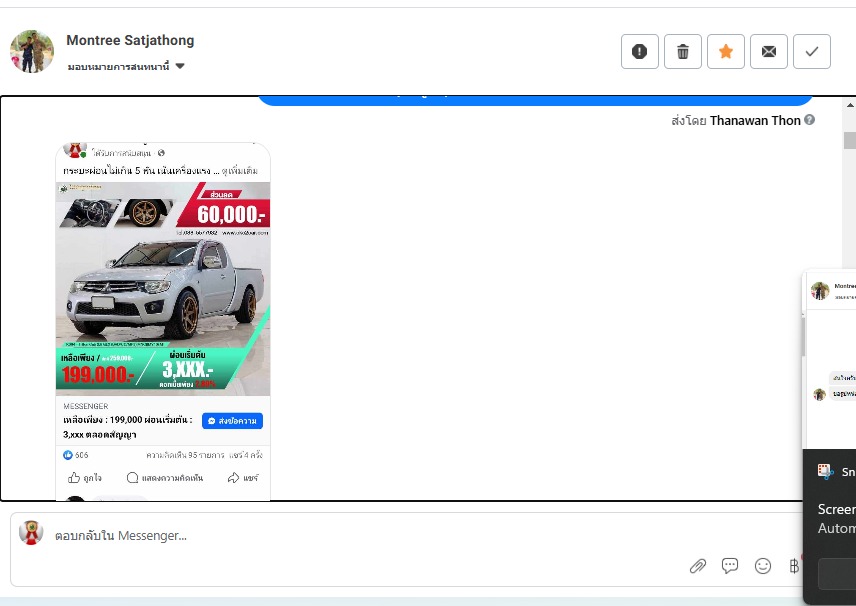Viewport: 856px width, 606px height.
Task: Click the page avatar beside the reply box
Action: pyautogui.click(x=31, y=533)
